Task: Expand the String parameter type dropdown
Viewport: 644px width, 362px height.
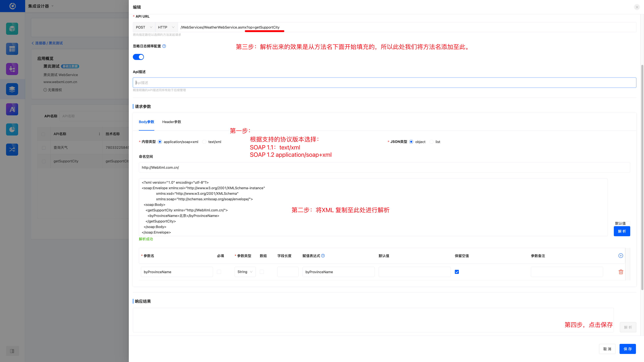Action: tap(245, 272)
